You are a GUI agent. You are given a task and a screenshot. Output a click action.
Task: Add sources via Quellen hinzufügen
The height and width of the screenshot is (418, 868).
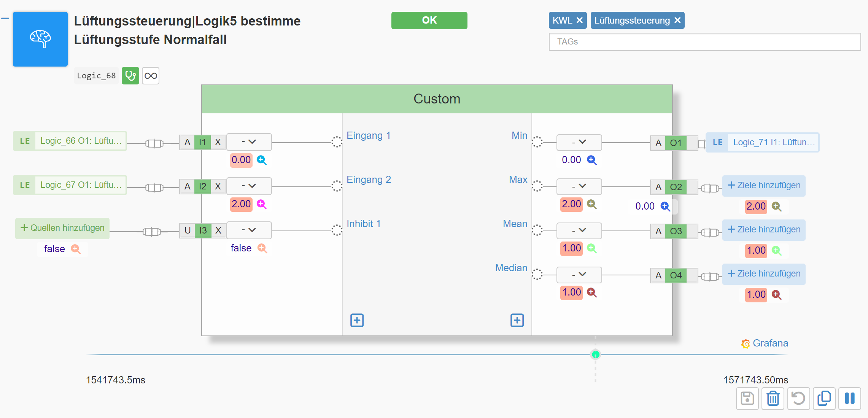click(62, 228)
